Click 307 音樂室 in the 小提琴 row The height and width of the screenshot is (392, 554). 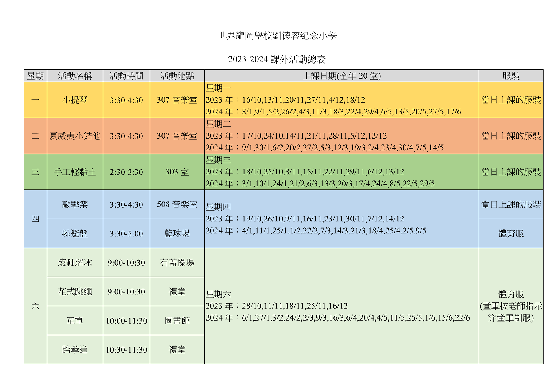(x=177, y=100)
